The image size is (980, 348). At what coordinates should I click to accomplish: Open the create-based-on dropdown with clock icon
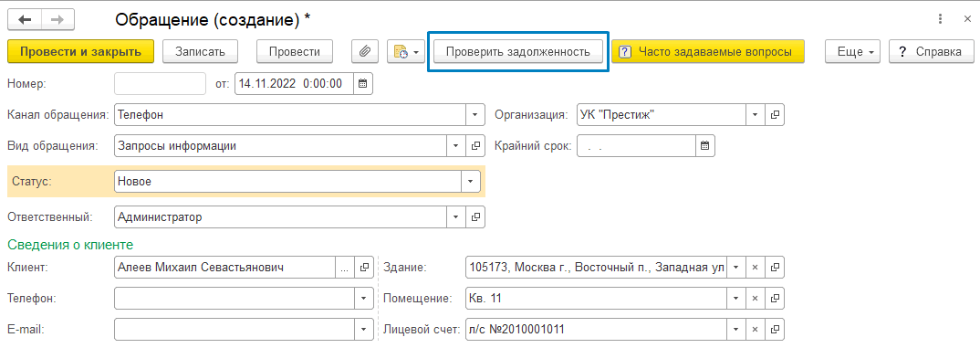(x=406, y=52)
